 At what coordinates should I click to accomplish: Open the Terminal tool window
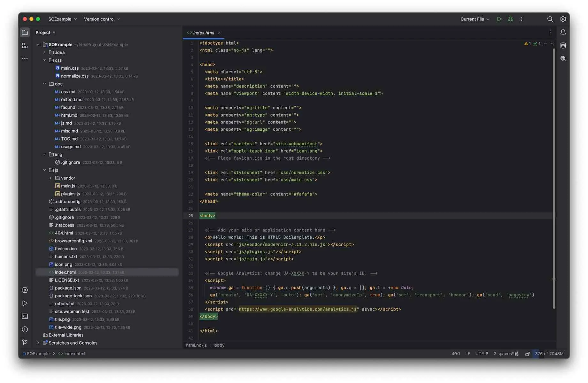[25, 317]
